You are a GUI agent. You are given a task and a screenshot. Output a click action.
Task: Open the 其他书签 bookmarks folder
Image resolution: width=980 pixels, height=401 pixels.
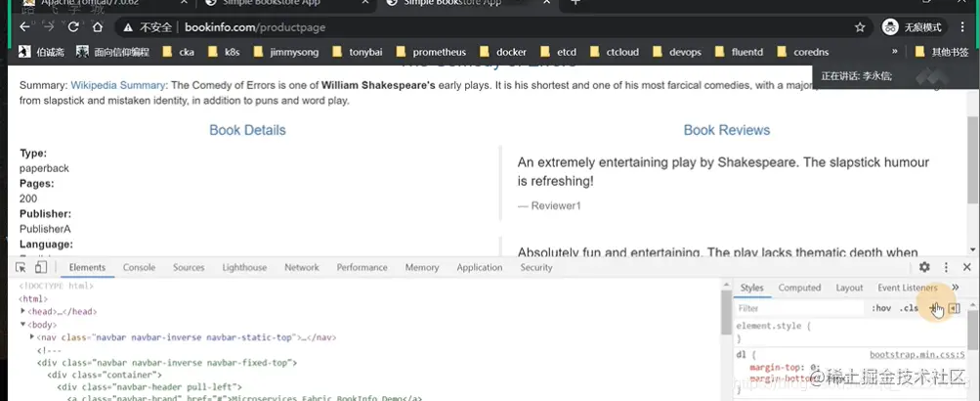click(x=941, y=52)
